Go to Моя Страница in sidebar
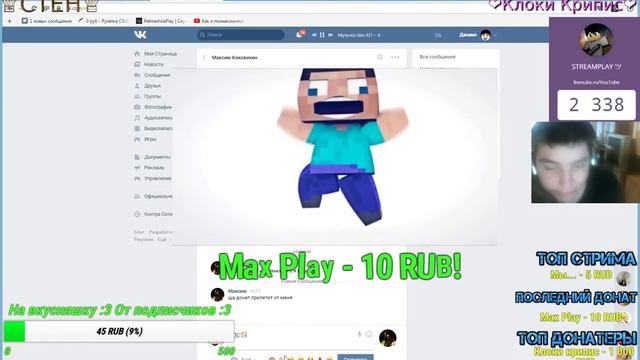Image resolution: width=640 pixels, height=360 pixels. pos(155,53)
